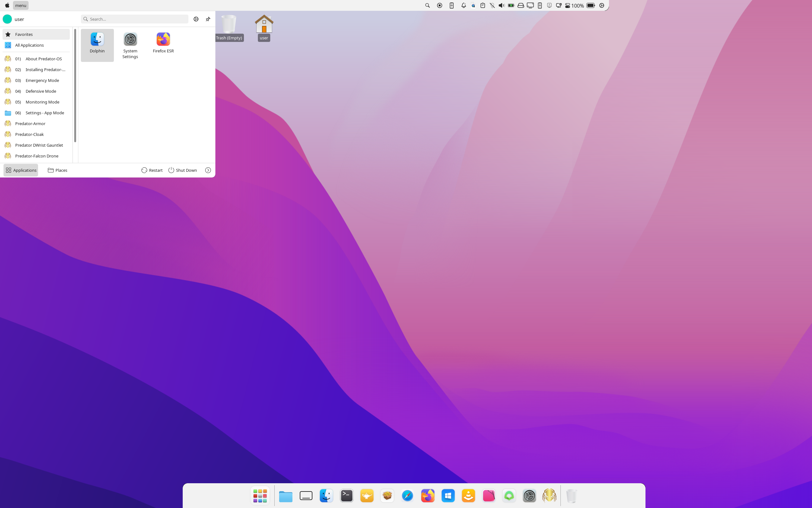The width and height of the screenshot is (812, 508).
Task: Select the Favorites category
Action: click(36, 34)
